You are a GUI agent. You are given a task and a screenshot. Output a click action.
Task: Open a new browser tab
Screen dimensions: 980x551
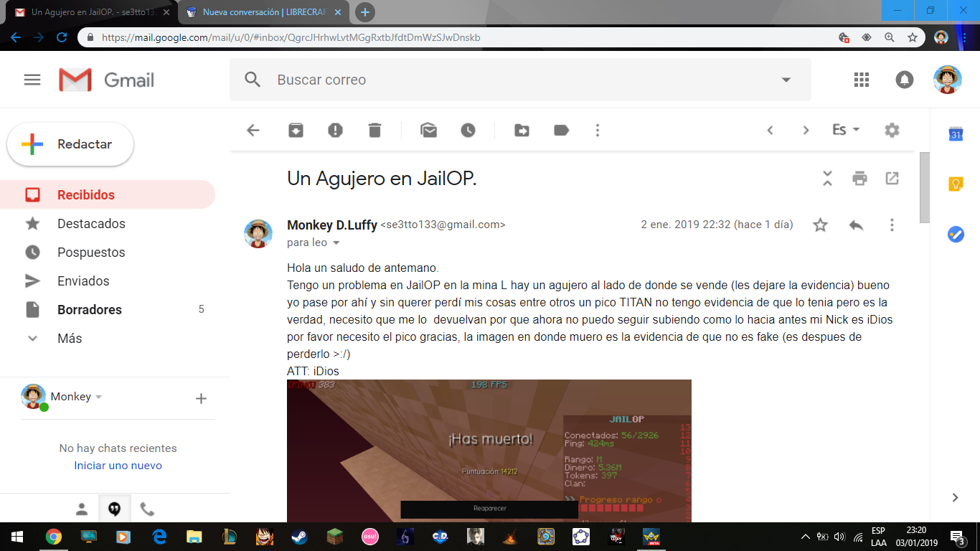click(365, 12)
